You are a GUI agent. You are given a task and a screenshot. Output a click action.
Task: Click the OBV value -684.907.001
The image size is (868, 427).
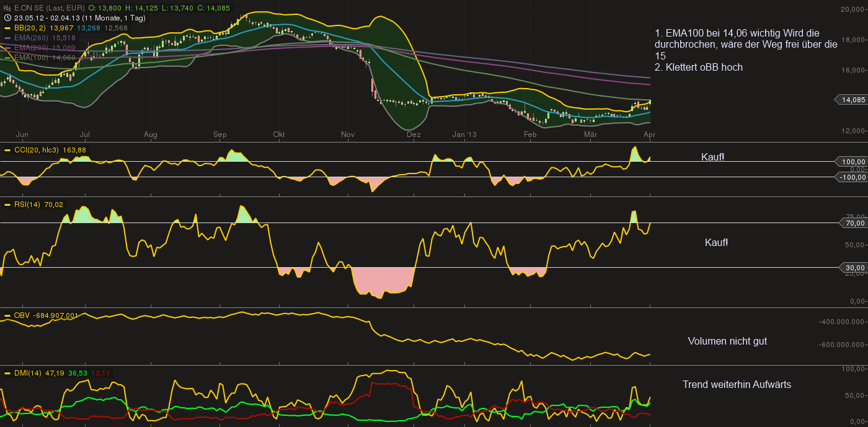tap(56, 315)
